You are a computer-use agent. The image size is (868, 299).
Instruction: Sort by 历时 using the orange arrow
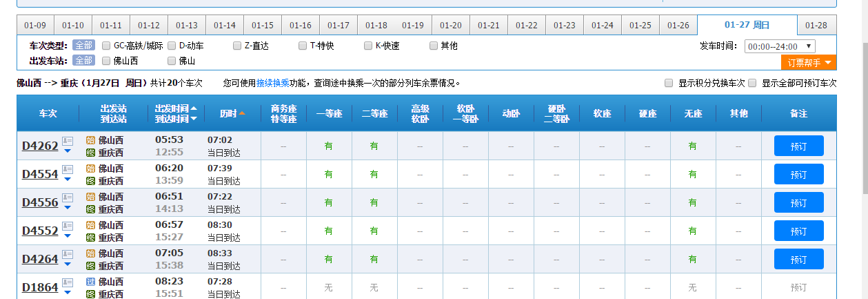point(242,113)
